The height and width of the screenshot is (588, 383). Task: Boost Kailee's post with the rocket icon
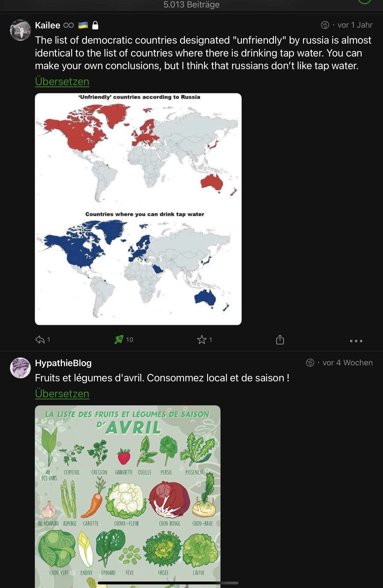[x=119, y=340]
